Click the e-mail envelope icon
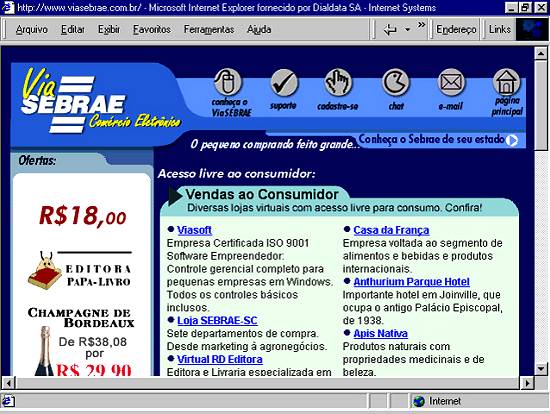 (x=451, y=82)
